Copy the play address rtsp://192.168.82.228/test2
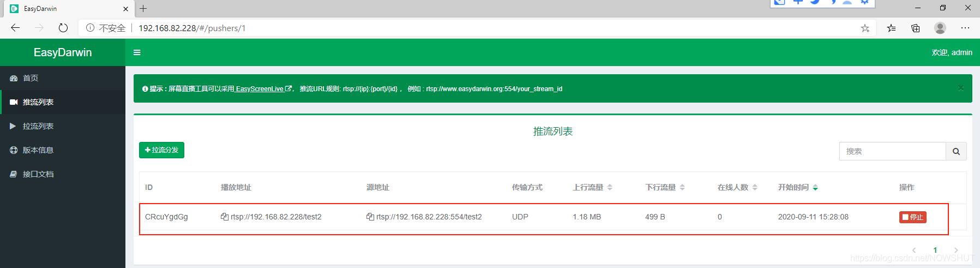Screen dimensions: 980x268 (x=224, y=217)
